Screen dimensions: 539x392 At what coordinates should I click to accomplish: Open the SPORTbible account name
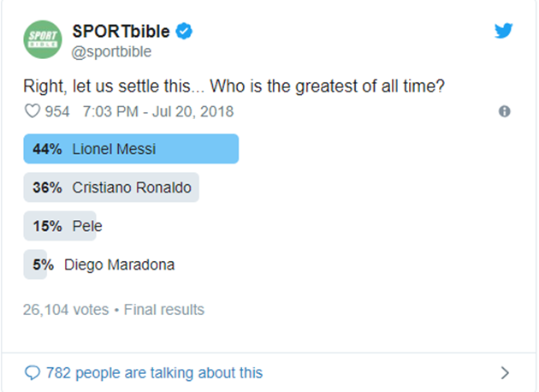(121, 32)
